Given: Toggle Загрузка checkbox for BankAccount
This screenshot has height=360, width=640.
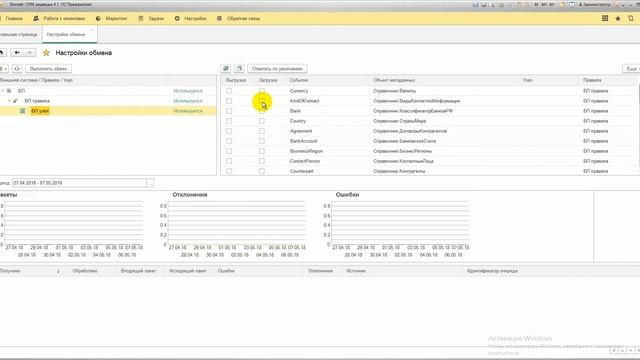Looking at the screenshot, I should (262, 141).
